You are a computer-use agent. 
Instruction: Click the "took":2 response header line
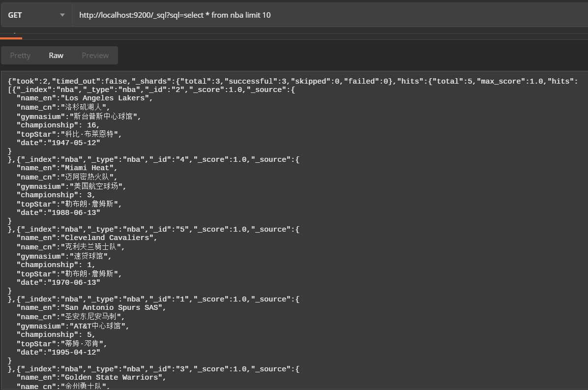[293, 81]
